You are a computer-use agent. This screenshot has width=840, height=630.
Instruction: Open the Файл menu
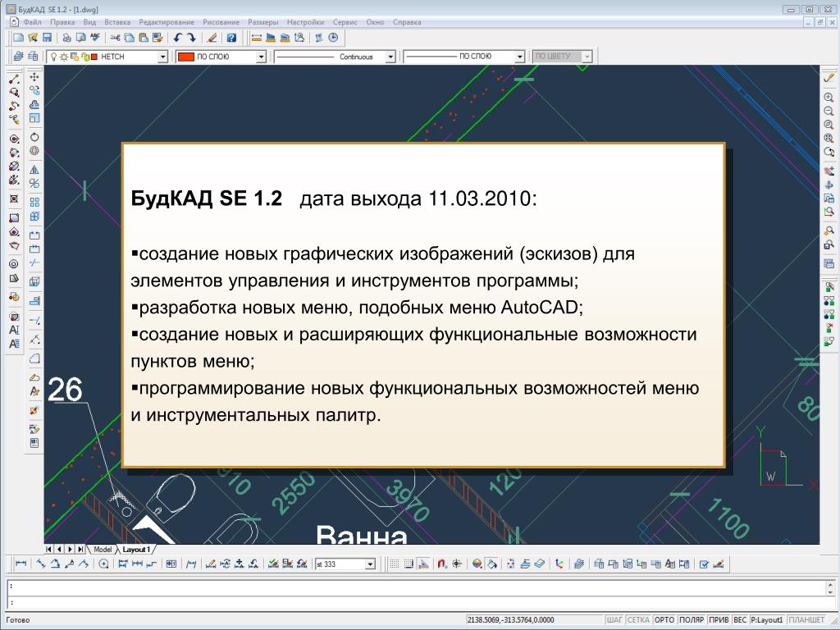pos(32,22)
